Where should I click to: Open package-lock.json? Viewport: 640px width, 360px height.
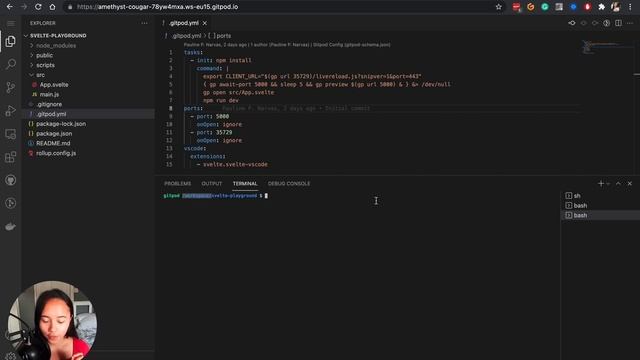coord(89,124)
